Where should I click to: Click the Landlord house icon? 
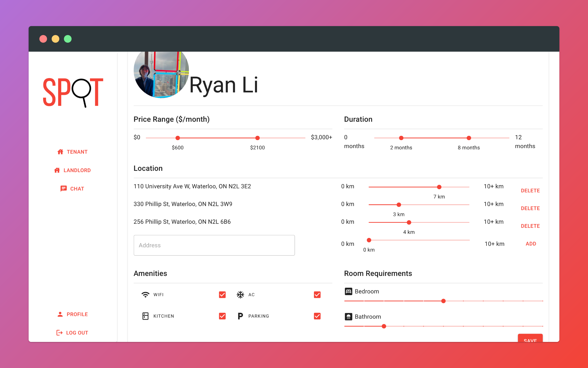tap(57, 170)
